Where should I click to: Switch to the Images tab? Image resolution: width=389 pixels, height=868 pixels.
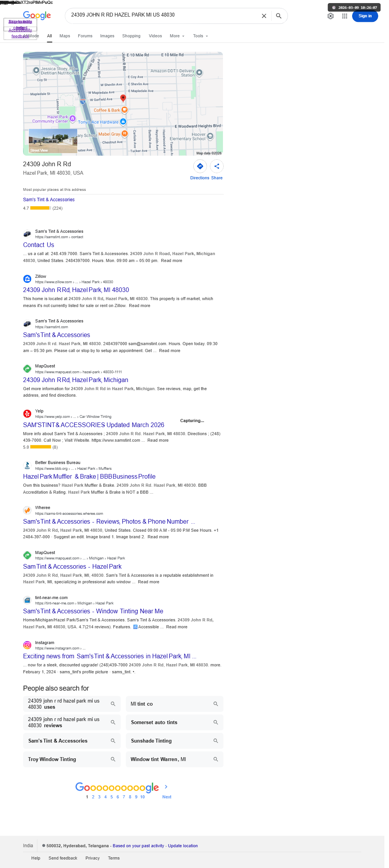(107, 36)
